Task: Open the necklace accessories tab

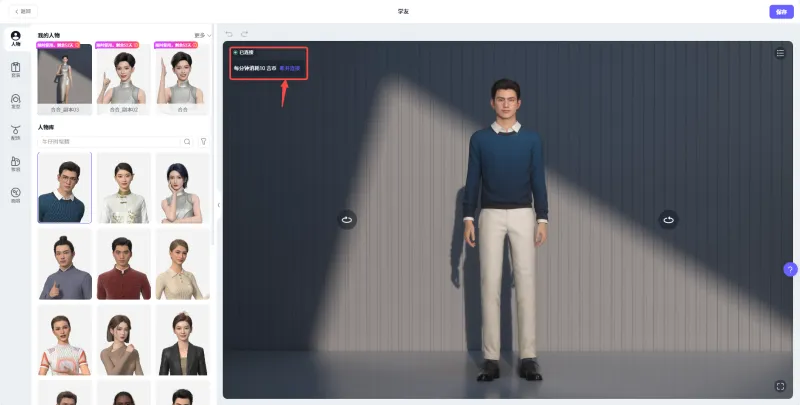Action: pyautogui.click(x=15, y=133)
